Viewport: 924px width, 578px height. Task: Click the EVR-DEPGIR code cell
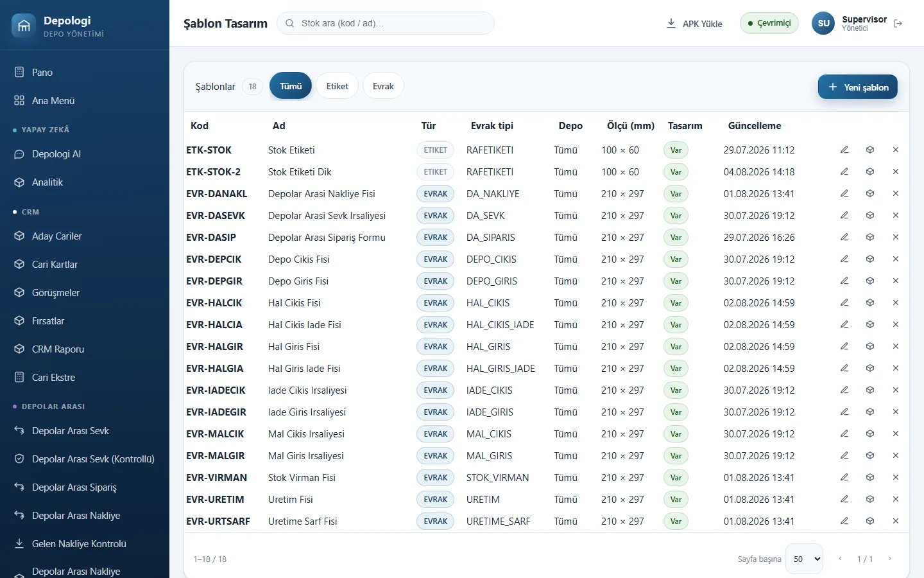coord(214,281)
